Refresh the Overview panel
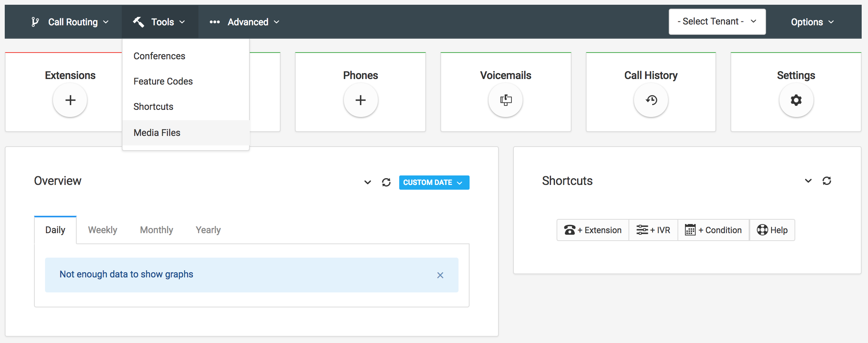 coord(386,182)
